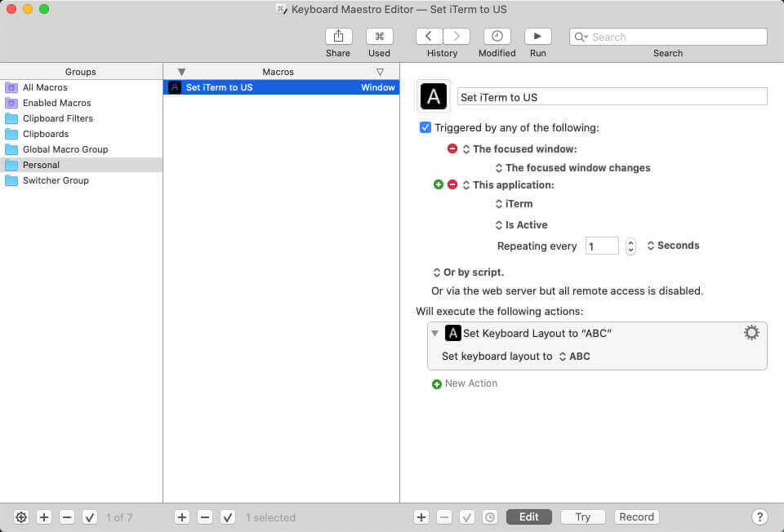
Task: Click the Record button
Action: click(x=636, y=517)
